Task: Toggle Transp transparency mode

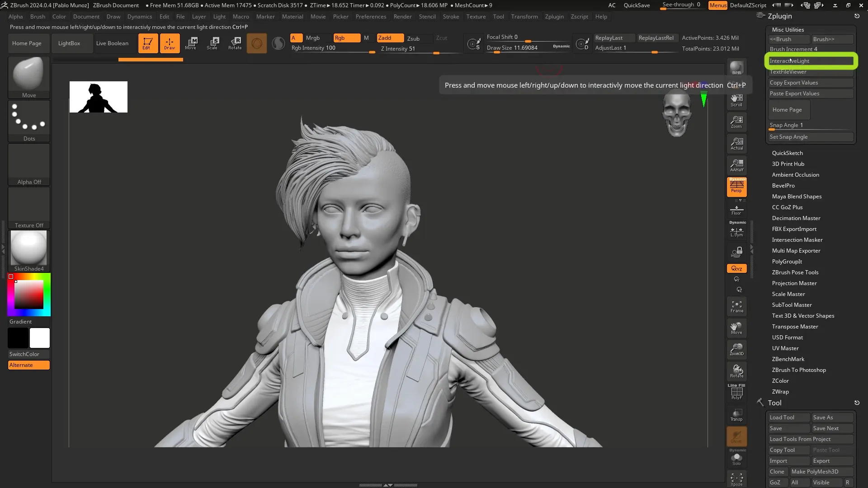Action: coord(736,415)
